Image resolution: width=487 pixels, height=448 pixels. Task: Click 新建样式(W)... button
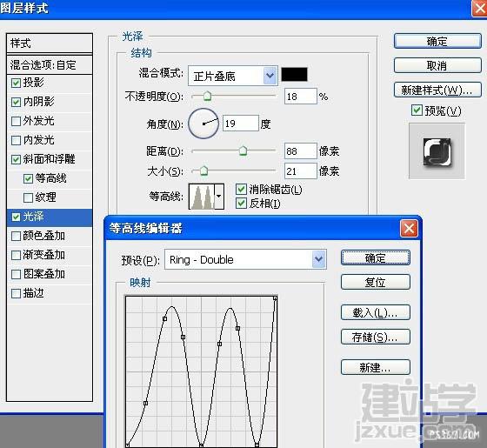click(437, 90)
